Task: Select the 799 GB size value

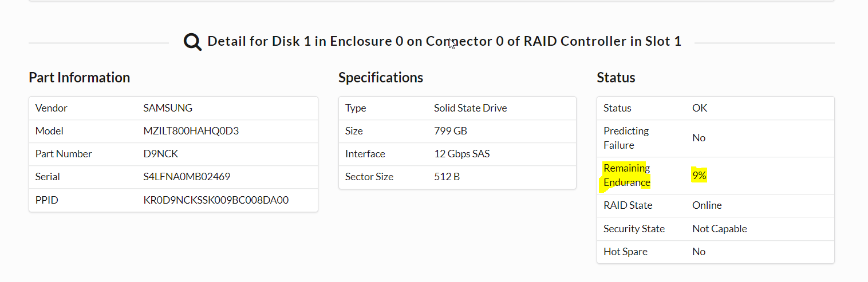Action: 451,131
